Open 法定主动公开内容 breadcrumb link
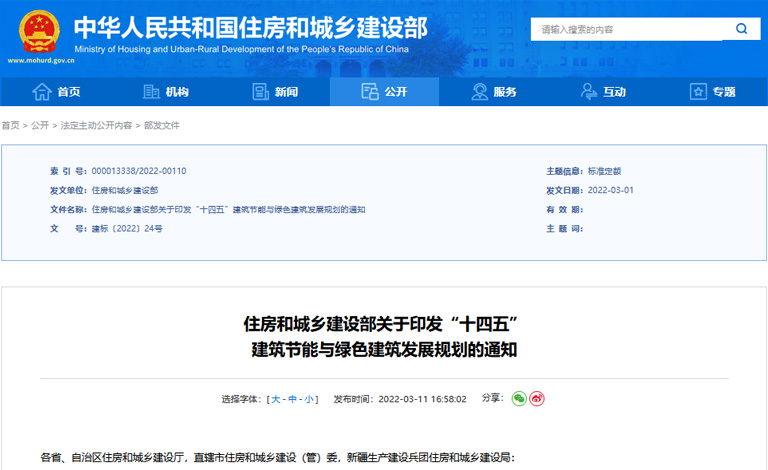The width and height of the screenshot is (768, 470). tap(96, 125)
